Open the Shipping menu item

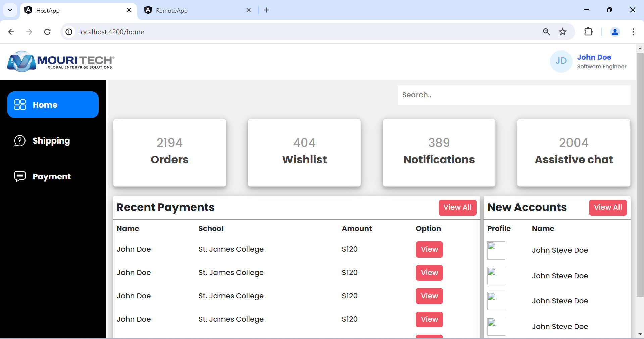click(51, 141)
